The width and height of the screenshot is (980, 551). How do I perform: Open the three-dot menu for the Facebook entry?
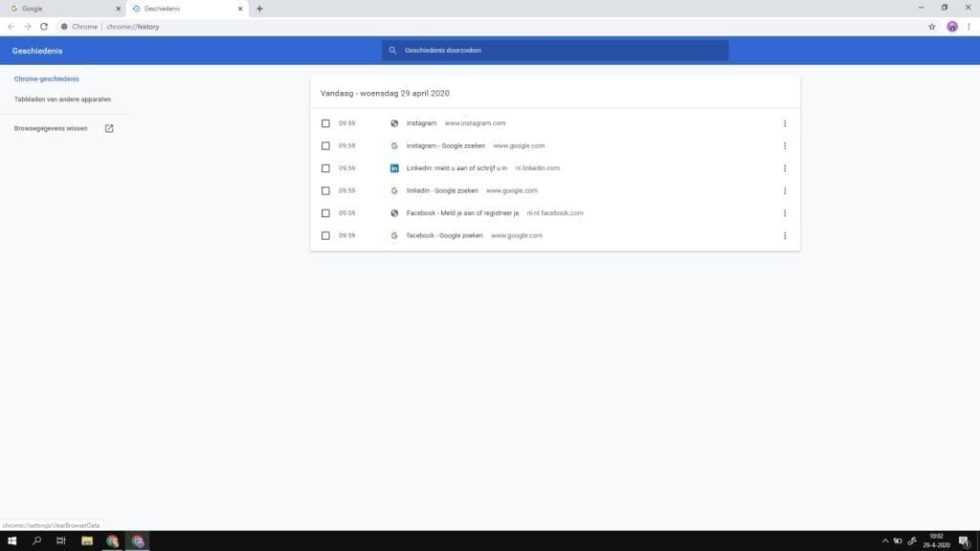pyautogui.click(x=785, y=213)
